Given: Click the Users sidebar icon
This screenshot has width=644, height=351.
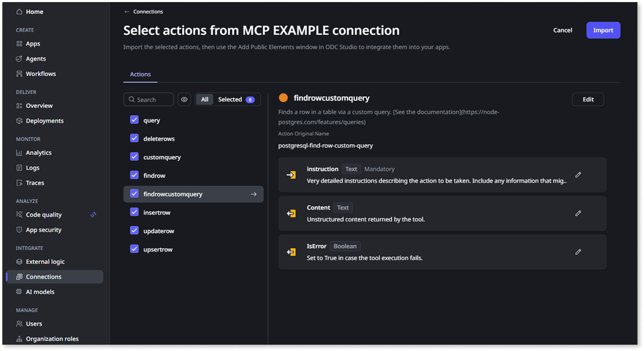Looking at the screenshot, I should (x=19, y=324).
